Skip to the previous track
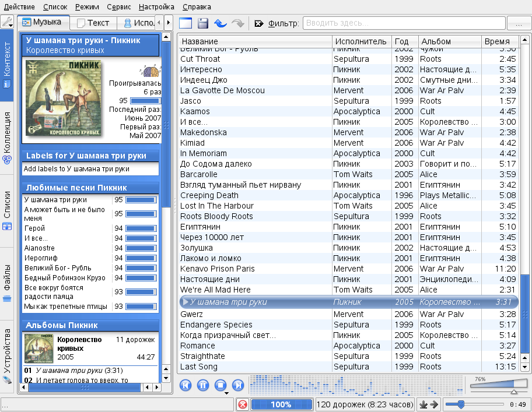The image size is (532, 412). tap(186, 385)
